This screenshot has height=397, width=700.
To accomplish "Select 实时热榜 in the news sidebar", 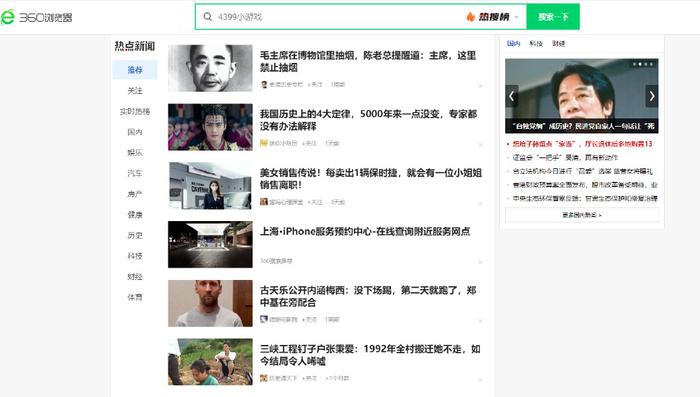I will 135,111.
